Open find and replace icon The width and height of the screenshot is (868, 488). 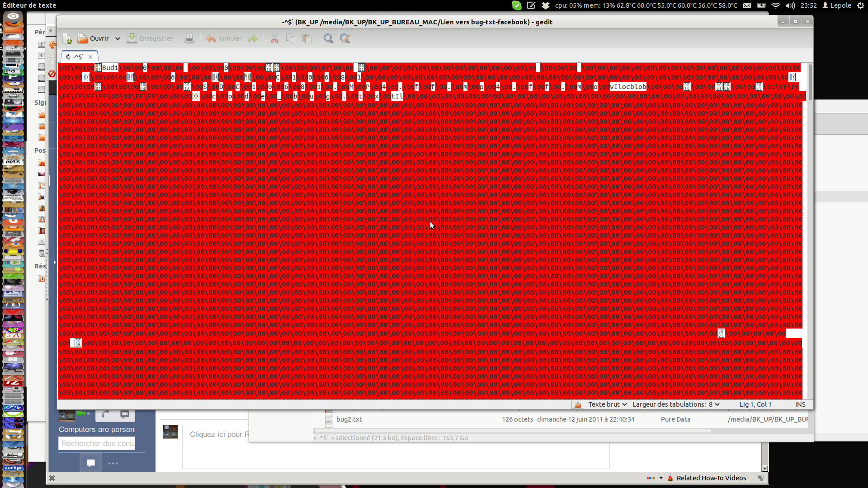(345, 39)
